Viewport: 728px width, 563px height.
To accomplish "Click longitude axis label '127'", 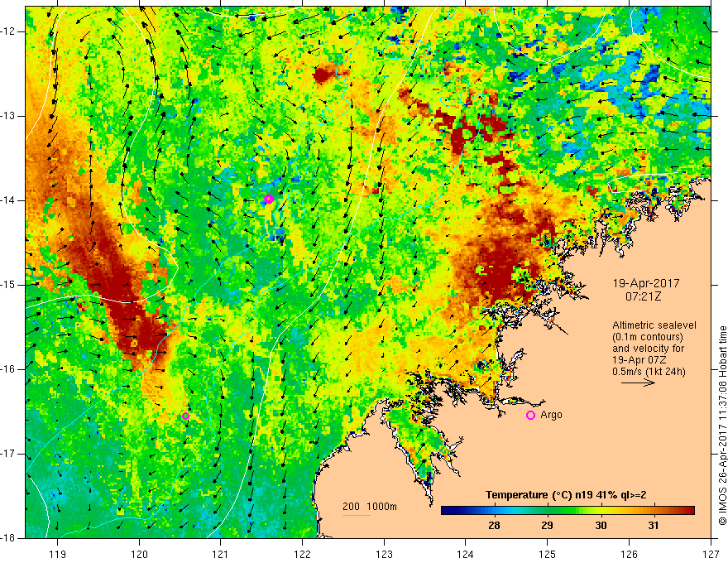I will 711,554.
